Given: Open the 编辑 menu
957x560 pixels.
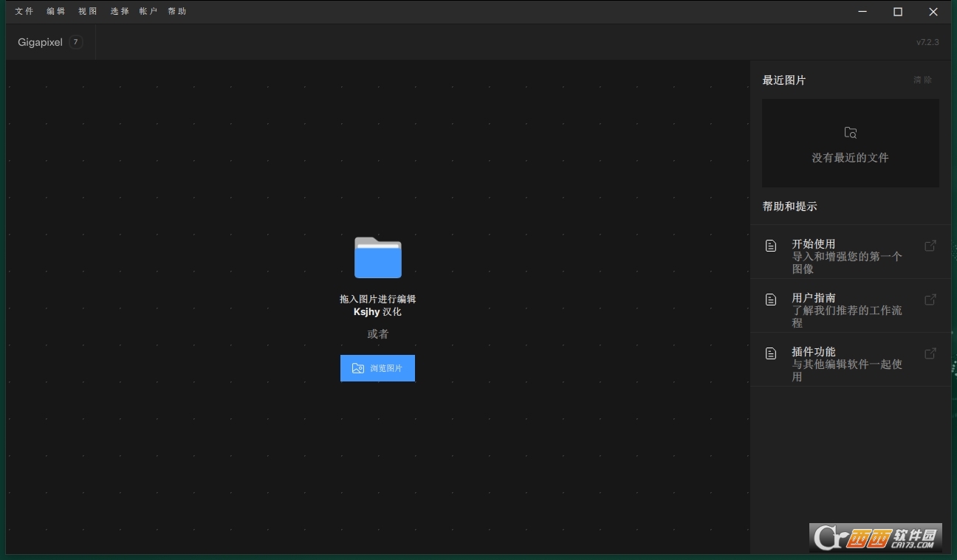Looking at the screenshot, I should (x=56, y=11).
